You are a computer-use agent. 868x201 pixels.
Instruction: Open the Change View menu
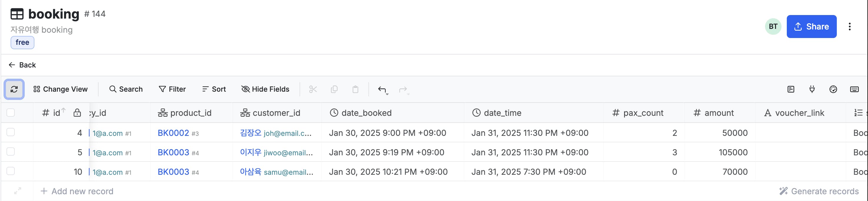(x=61, y=89)
